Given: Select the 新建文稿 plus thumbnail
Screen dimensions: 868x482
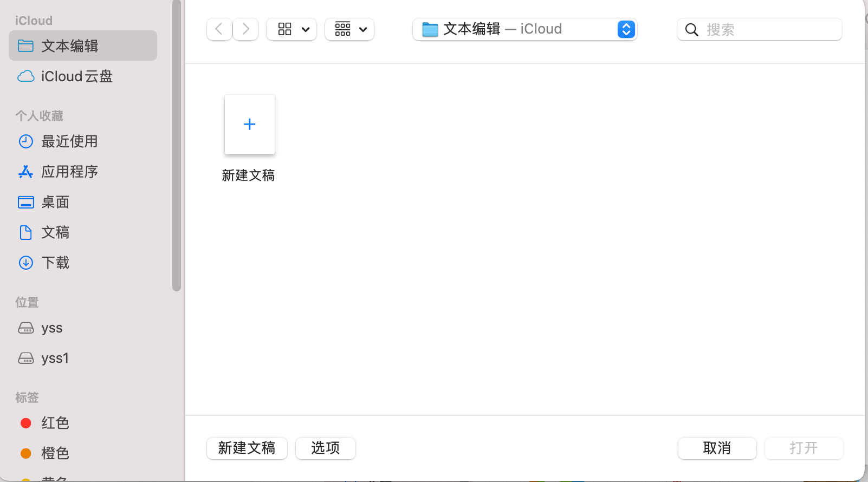Looking at the screenshot, I should pyautogui.click(x=250, y=125).
